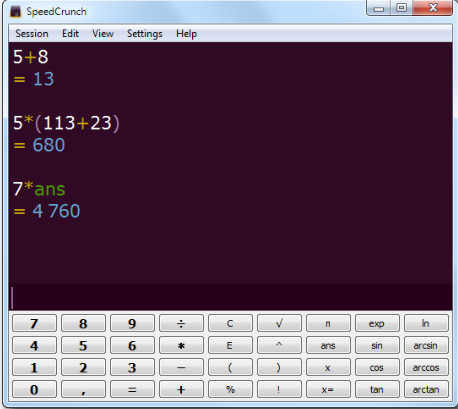The width and height of the screenshot is (458, 409).
Task: Click the equals sign keypad button
Action: tap(132, 389)
